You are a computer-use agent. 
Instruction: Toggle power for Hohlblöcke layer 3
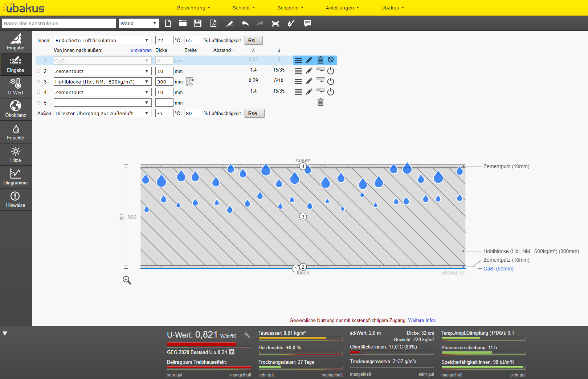pyautogui.click(x=331, y=81)
